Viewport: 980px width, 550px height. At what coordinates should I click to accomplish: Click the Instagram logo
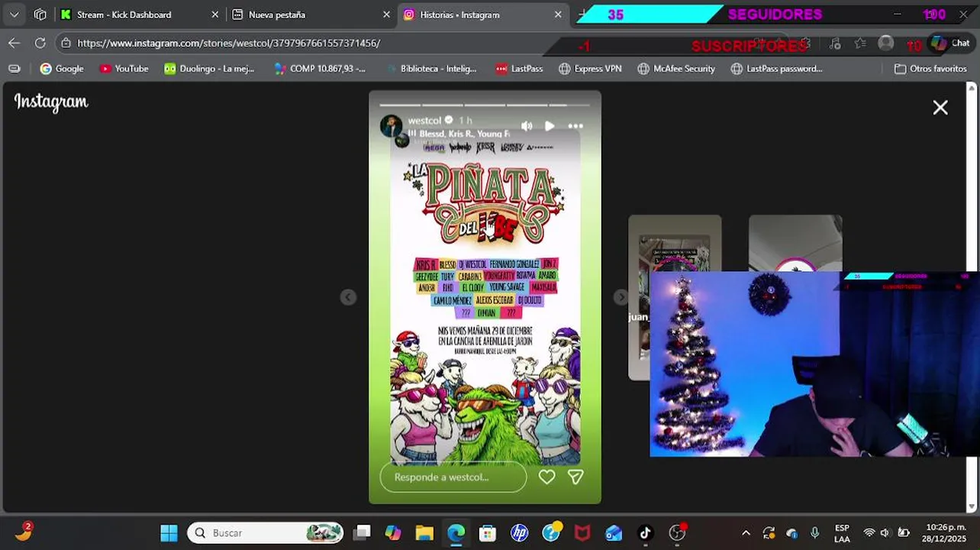click(51, 102)
